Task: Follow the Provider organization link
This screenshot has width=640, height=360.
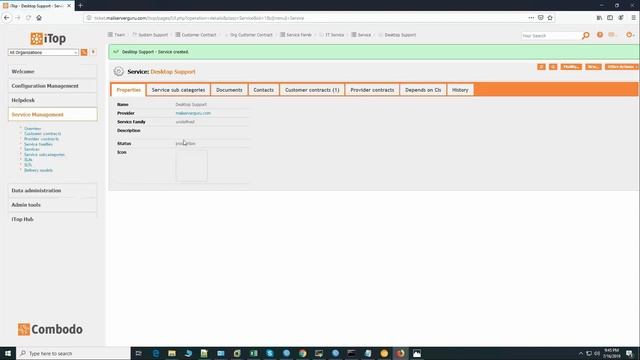Action: pos(193,113)
